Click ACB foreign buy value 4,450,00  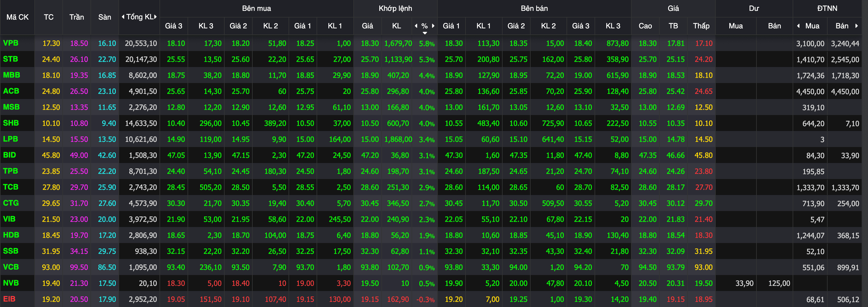(x=810, y=91)
